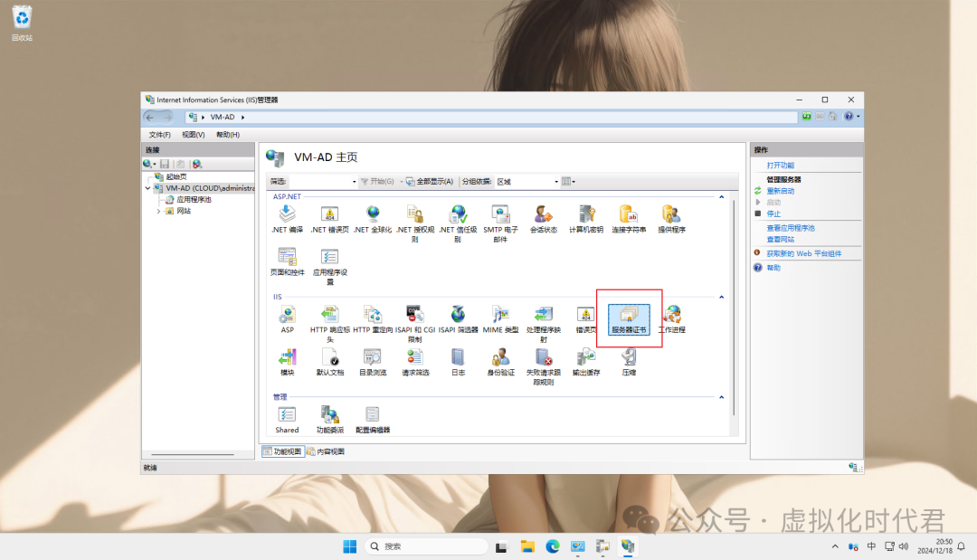The height and width of the screenshot is (560, 977).
Task: Switch to 内容视图 tab
Action: 326,451
